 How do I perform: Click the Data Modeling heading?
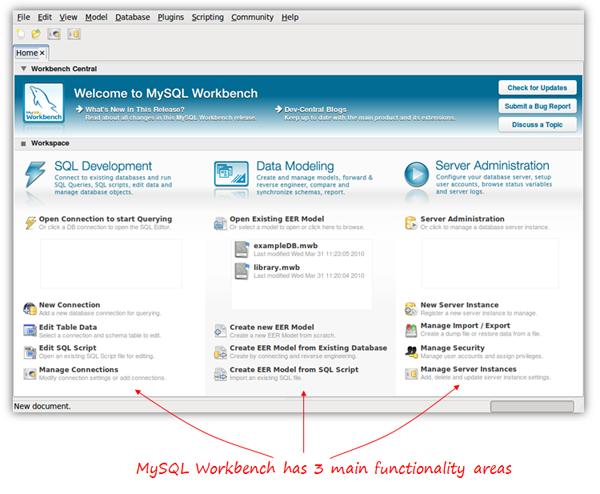pyautogui.click(x=295, y=166)
